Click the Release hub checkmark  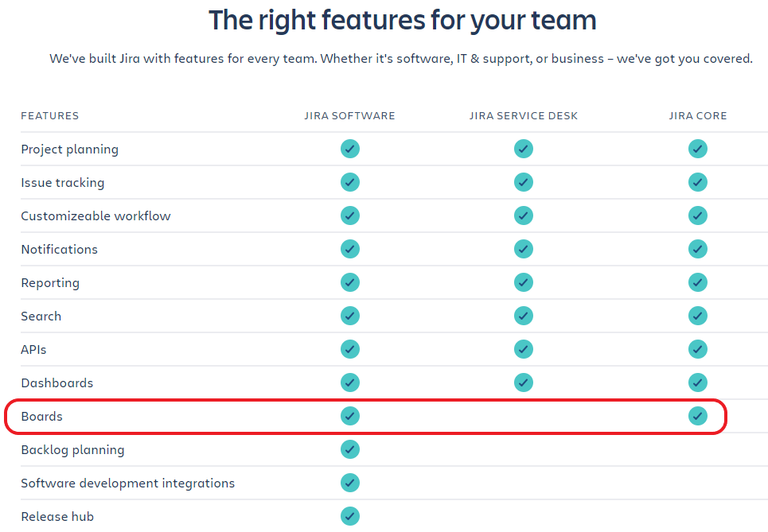349,516
